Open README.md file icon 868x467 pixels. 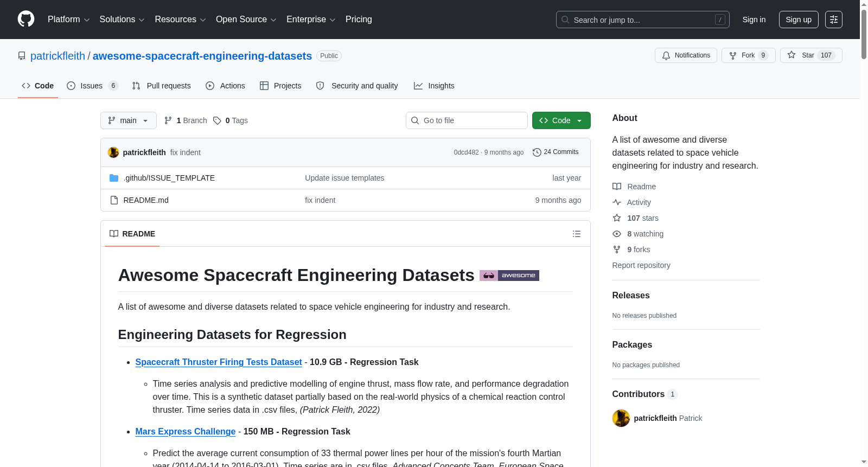click(114, 200)
